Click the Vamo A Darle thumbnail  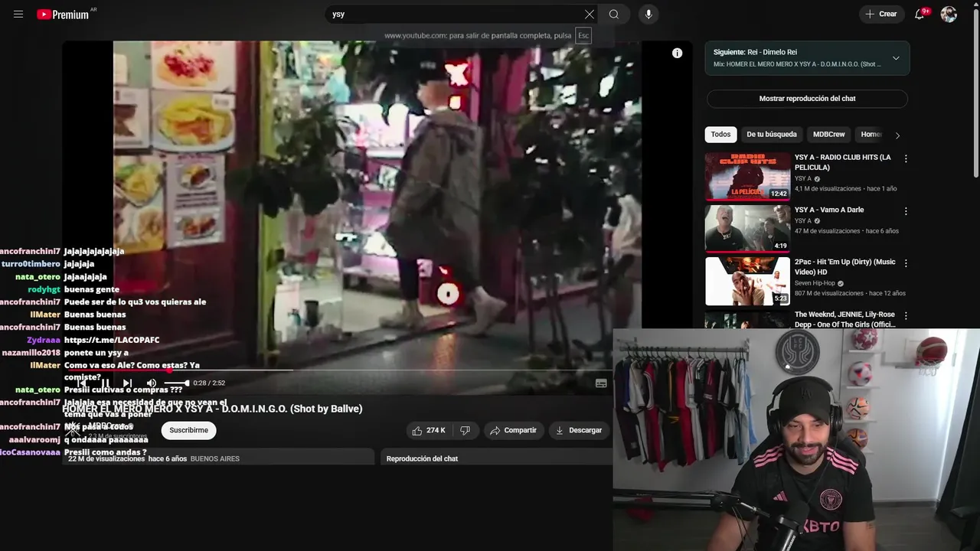pos(747,229)
